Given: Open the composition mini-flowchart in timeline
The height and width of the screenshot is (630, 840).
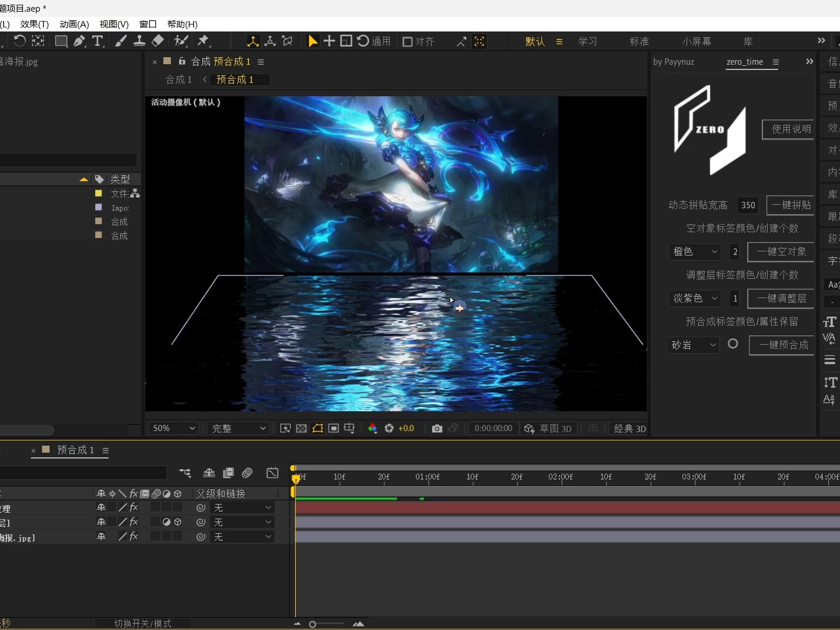Looking at the screenshot, I should tap(185, 473).
